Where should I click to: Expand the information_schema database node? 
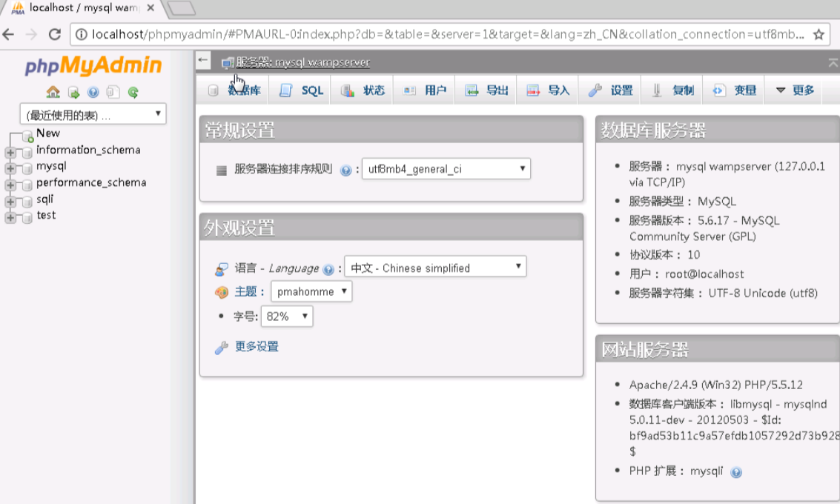[10, 153]
